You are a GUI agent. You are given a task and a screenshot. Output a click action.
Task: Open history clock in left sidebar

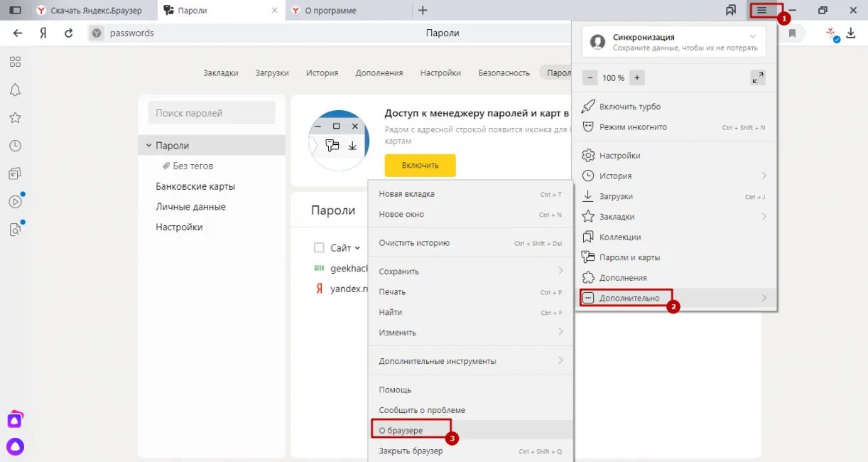click(x=15, y=146)
